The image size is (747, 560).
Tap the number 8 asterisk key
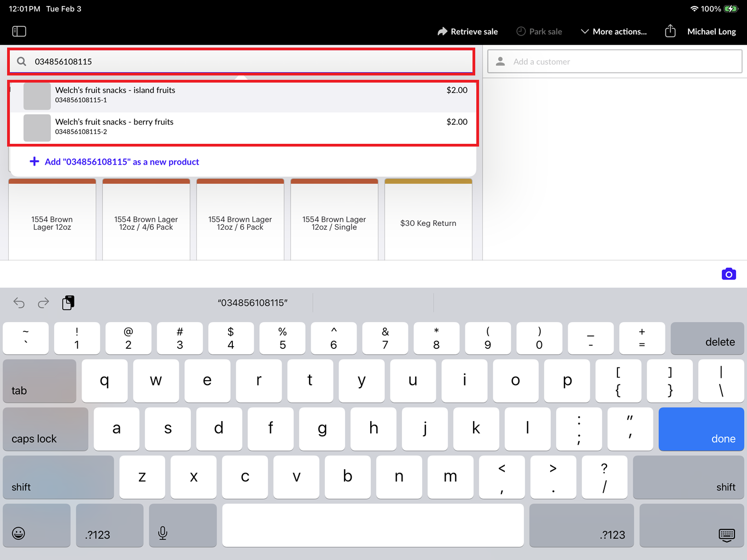tap(436, 339)
